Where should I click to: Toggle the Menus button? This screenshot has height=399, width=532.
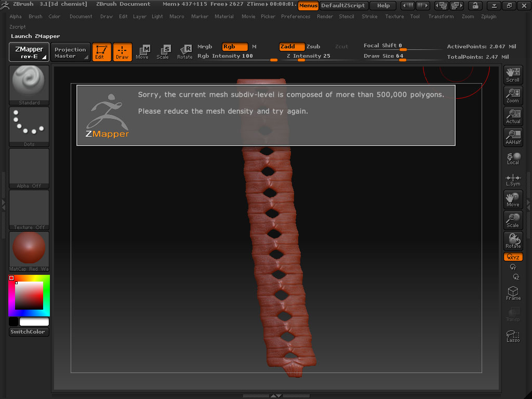click(x=308, y=5)
